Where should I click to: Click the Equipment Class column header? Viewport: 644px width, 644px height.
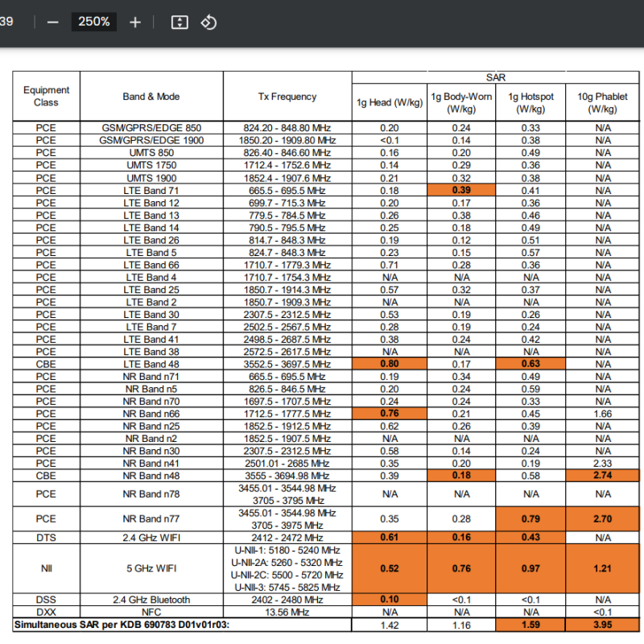pyautogui.click(x=46, y=97)
